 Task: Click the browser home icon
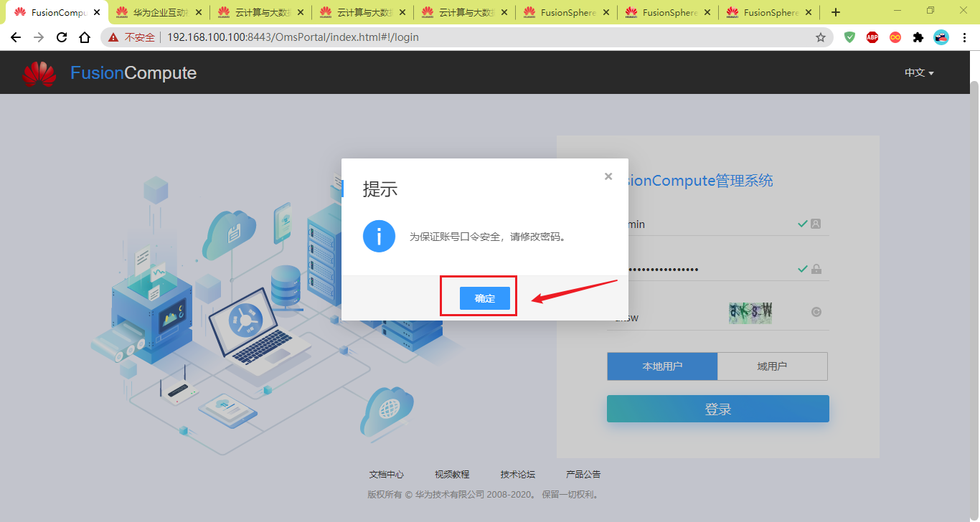(84, 37)
